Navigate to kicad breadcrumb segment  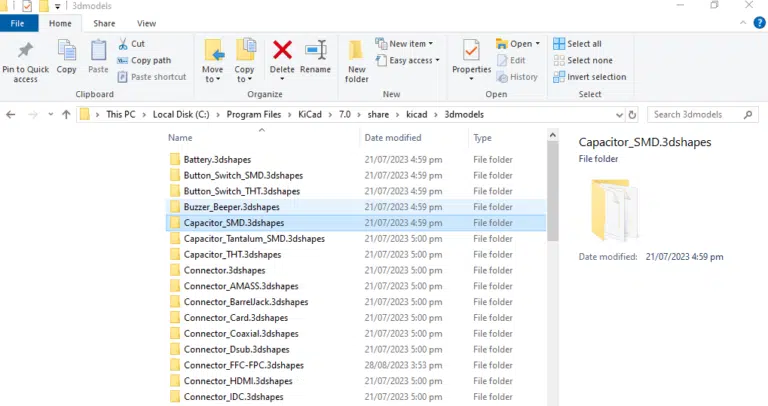tap(416, 114)
